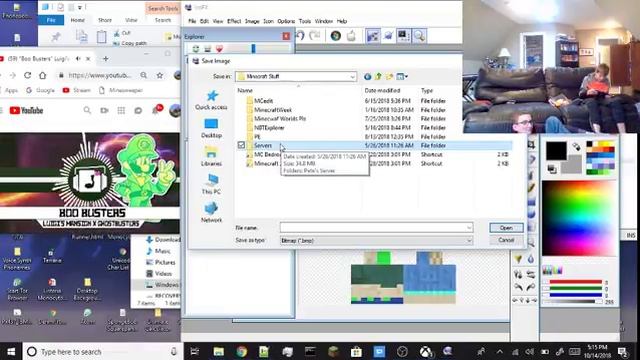
Task: Click the Open button in Save Image dialog
Action: coord(506,228)
